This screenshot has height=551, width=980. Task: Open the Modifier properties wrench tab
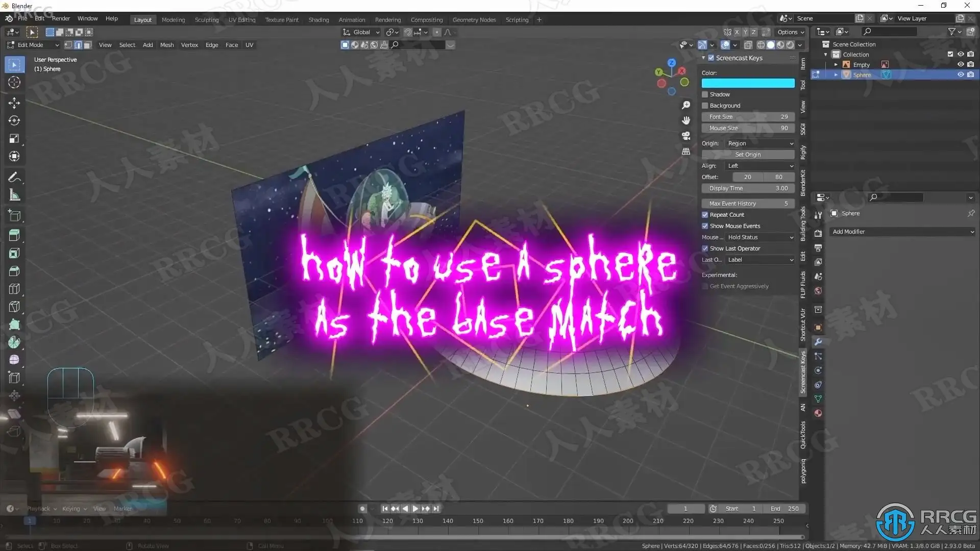point(818,342)
